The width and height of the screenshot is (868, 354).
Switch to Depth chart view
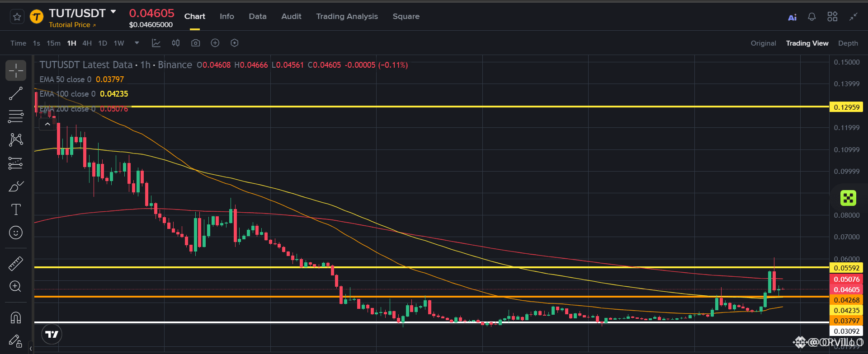click(848, 43)
